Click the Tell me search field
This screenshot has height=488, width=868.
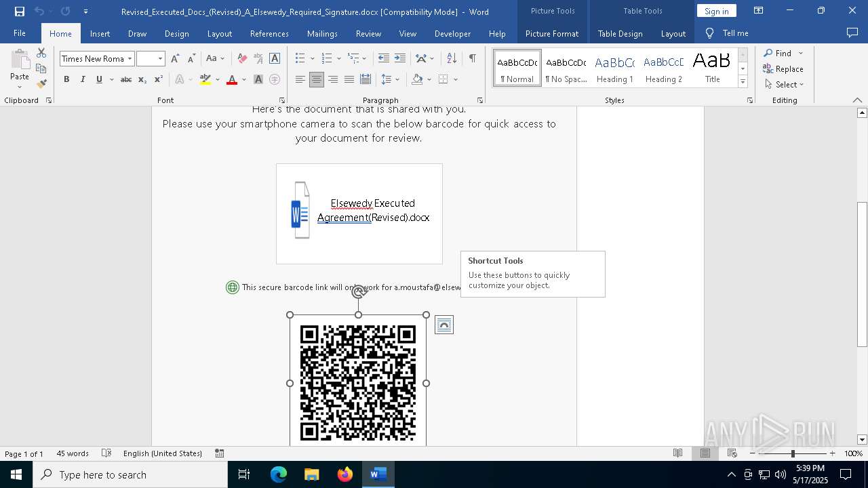[735, 33]
